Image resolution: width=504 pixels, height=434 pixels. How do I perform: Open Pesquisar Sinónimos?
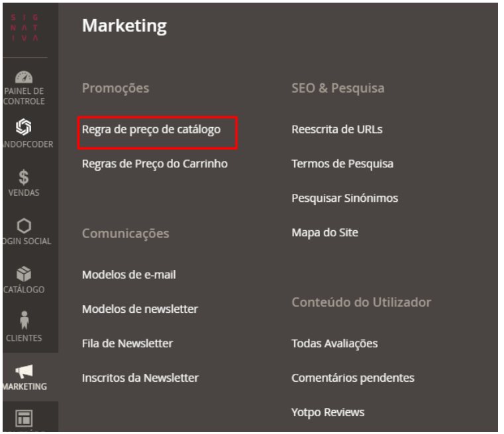(x=344, y=198)
